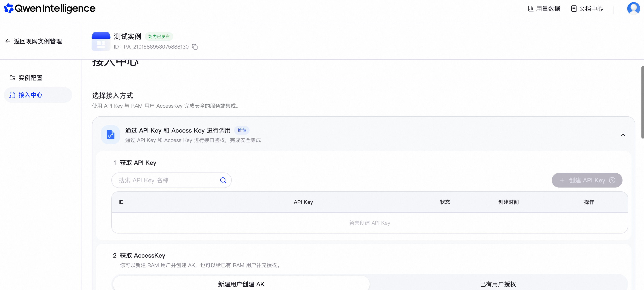Click the 测试实例 instance thumbnail

coord(101,41)
